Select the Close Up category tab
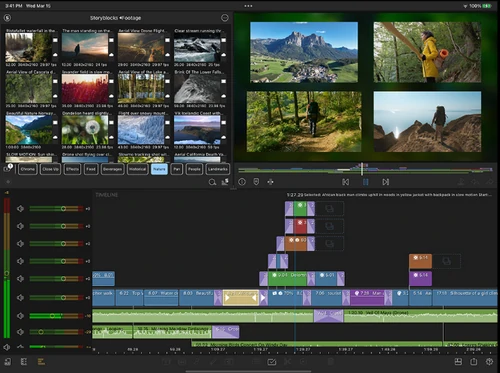 pyautogui.click(x=50, y=169)
